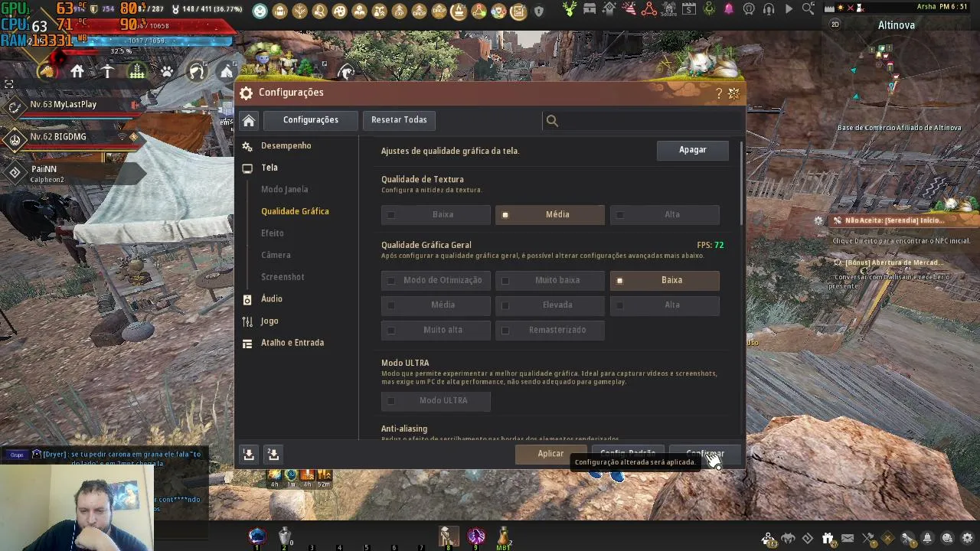Screen dimensions: 980x551
Task: Open the mail envelope icon at bottom right
Action: [x=848, y=538]
